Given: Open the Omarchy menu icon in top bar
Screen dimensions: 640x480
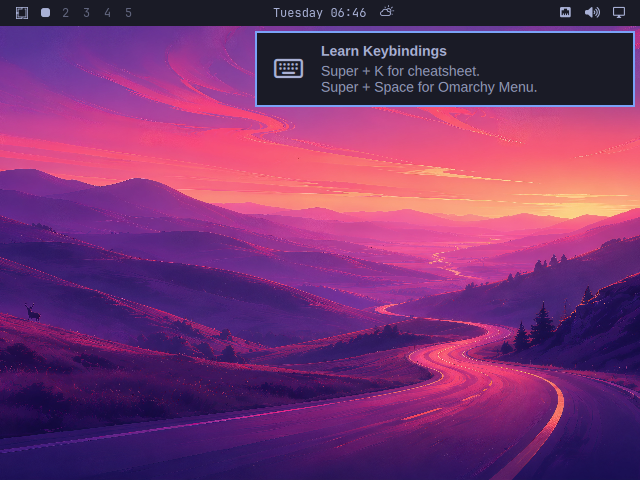Looking at the screenshot, I should click(x=22, y=13).
